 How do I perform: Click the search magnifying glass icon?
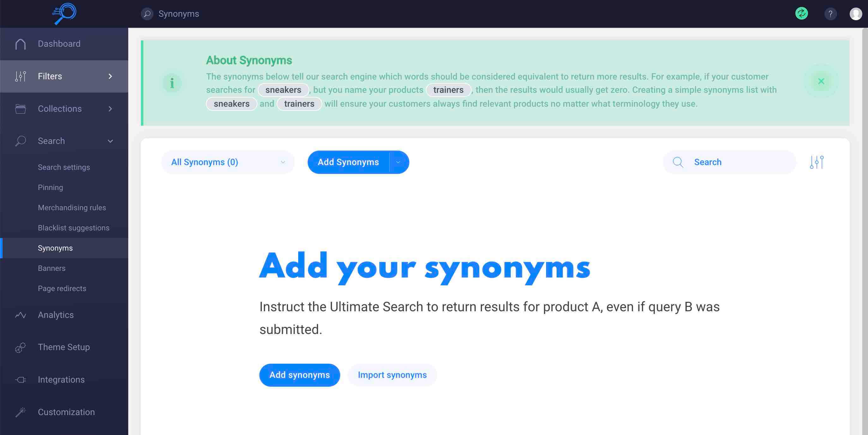tap(678, 162)
